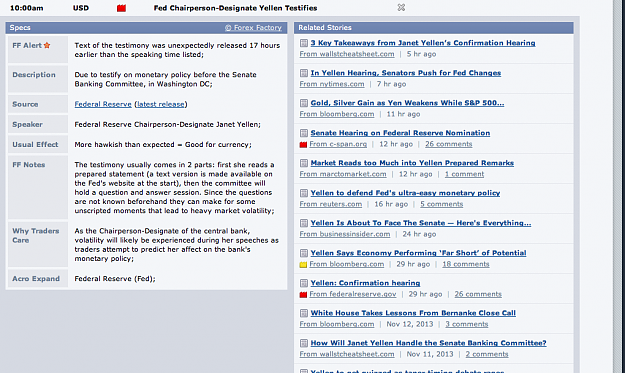The height and width of the screenshot is (373, 625).
Task: Open the 3 comments link
Action: tap(467, 324)
